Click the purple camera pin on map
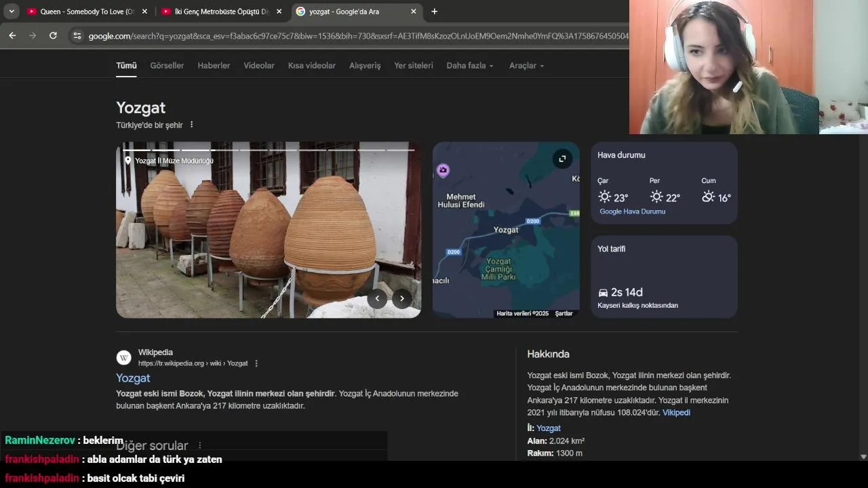This screenshot has width=868, height=488. coord(443,170)
